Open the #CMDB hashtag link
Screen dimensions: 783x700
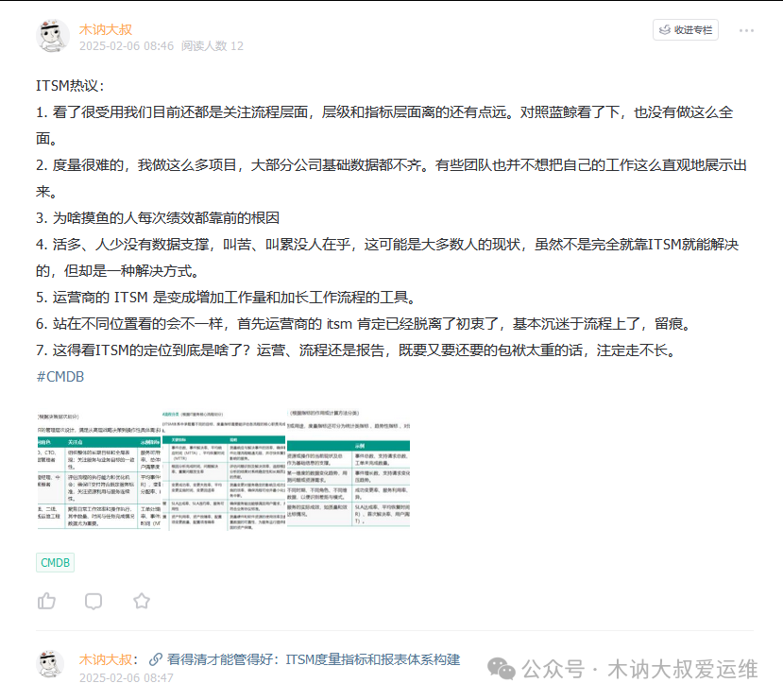click(60, 376)
